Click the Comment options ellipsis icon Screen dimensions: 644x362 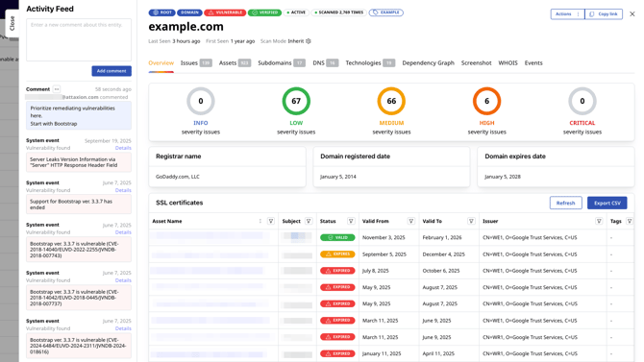click(57, 89)
